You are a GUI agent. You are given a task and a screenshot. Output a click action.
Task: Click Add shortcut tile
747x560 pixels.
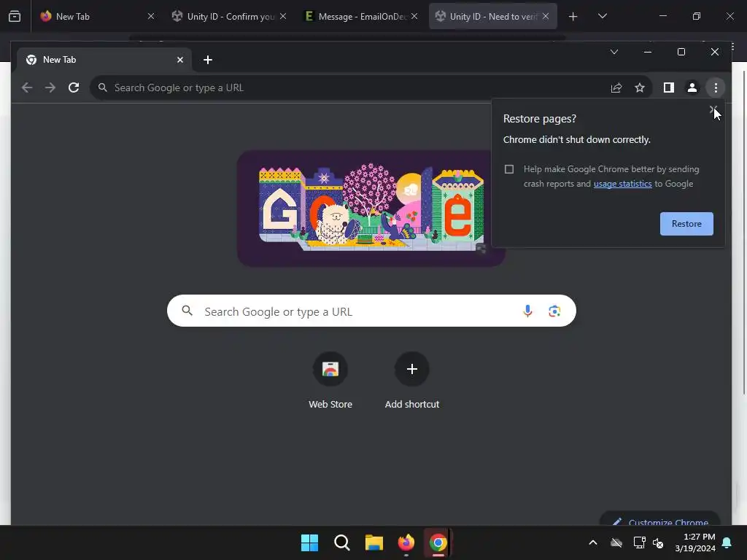tap(412, 381)
